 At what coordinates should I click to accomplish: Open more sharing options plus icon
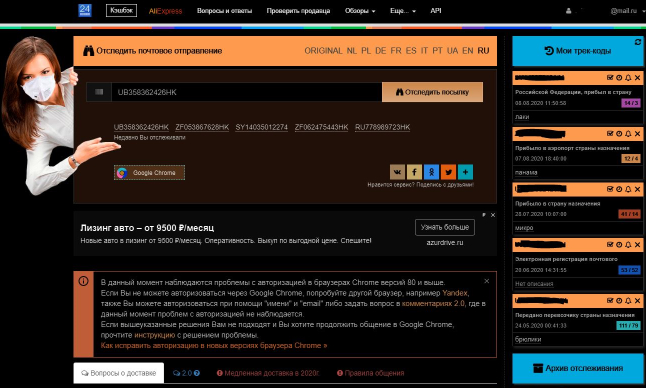coord(465,172)
